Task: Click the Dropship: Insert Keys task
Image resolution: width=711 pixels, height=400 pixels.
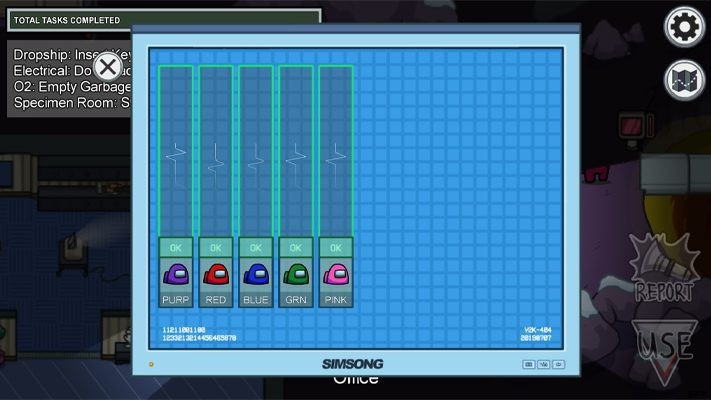Action: coord(73,55)
